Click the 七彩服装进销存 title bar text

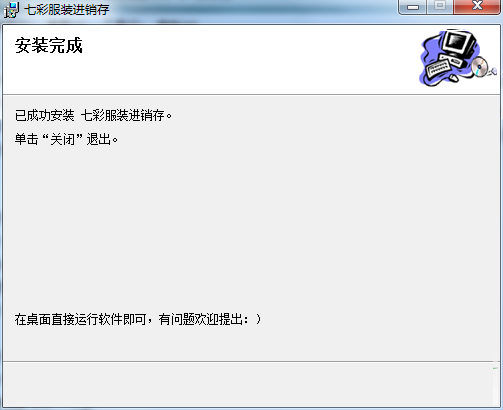point(67,10)
